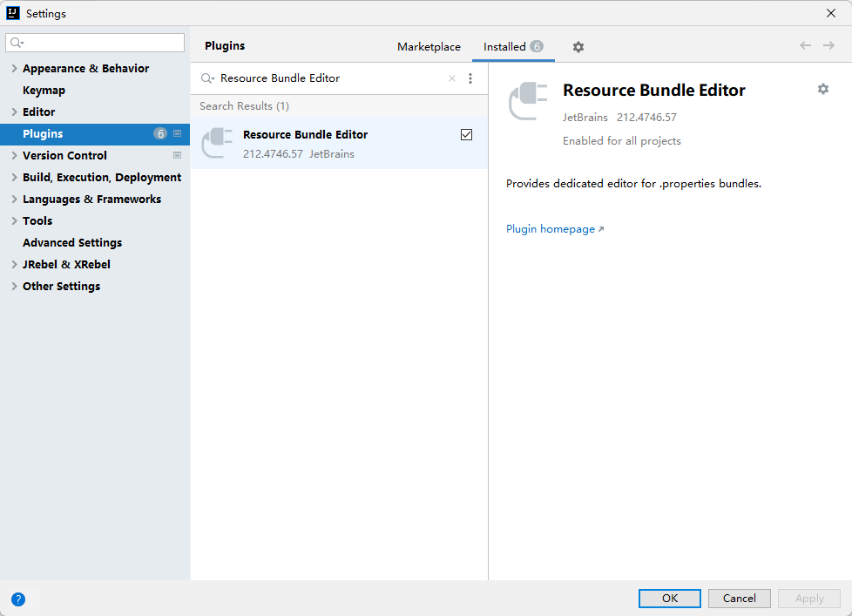Cancel the Settings dialog
Screen dimensions: 852x616
coord(739,599)
